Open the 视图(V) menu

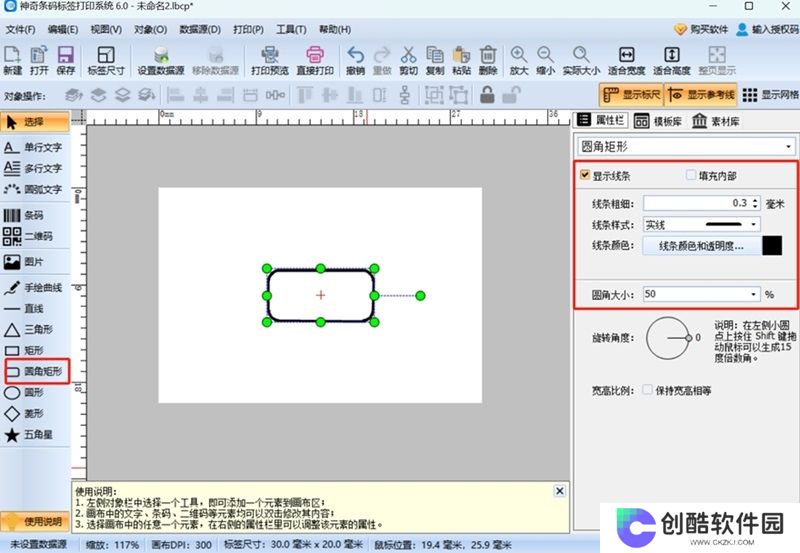(106, 30)
